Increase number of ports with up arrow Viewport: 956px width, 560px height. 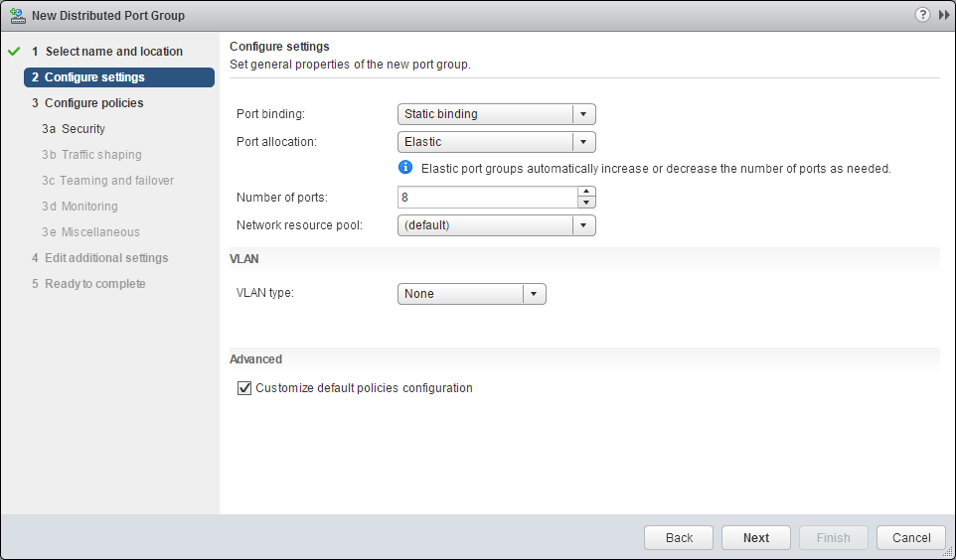(586, 192)
